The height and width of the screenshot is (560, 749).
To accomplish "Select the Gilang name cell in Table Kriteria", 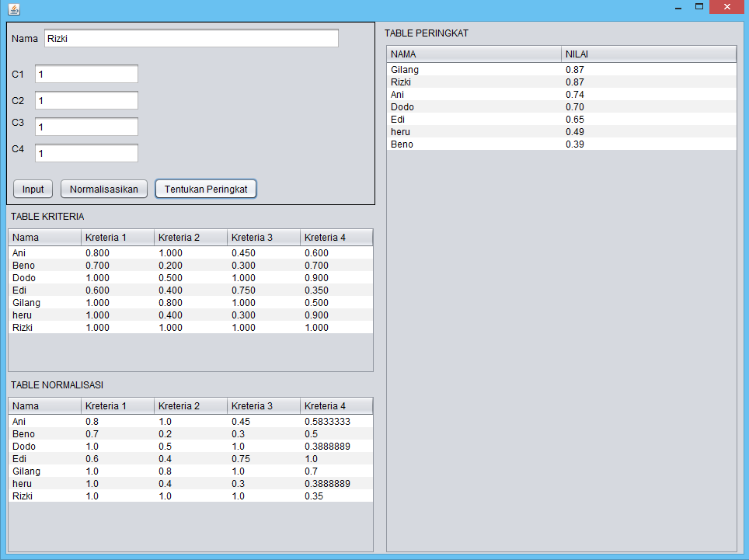I will tap(45, 303).
